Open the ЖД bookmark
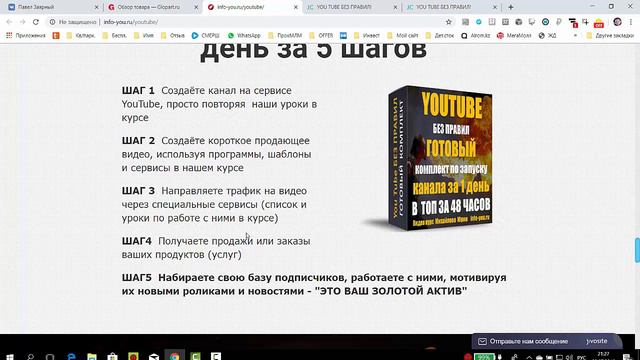 coord(547,36)
